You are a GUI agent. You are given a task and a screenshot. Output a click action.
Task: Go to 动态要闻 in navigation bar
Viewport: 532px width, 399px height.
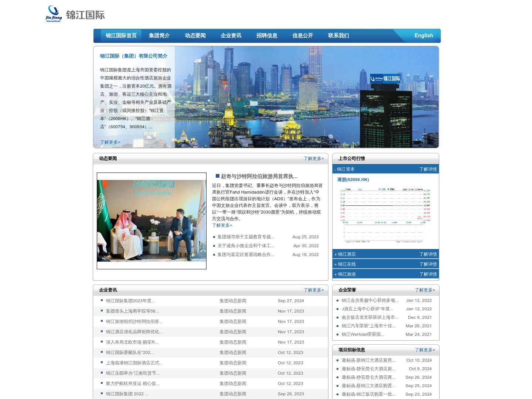point(195,35)
